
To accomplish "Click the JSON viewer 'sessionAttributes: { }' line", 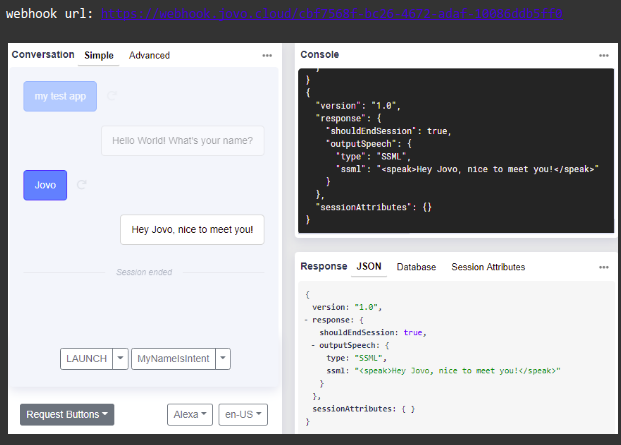I will pyautogui.click(x=364, y=409).
